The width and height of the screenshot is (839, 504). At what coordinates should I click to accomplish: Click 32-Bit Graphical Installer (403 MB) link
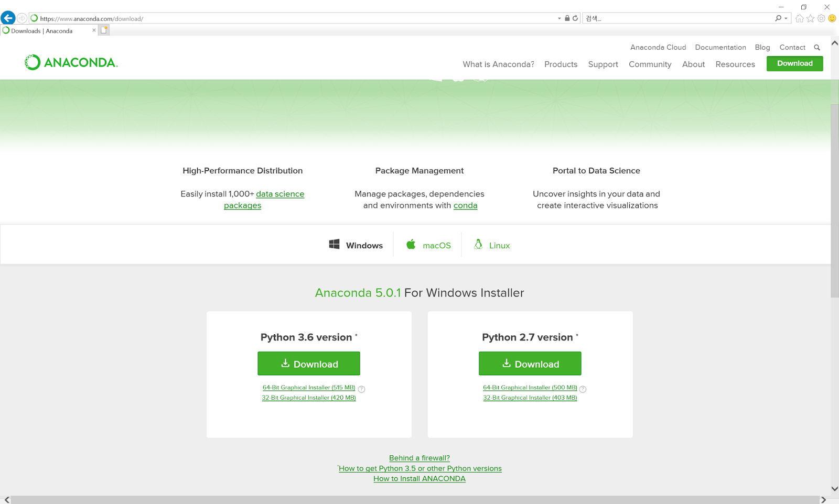[x=530, y=398]
